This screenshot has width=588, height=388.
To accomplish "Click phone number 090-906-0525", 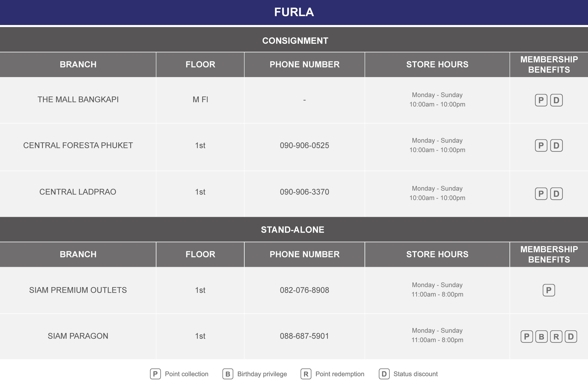I will 304,145.
